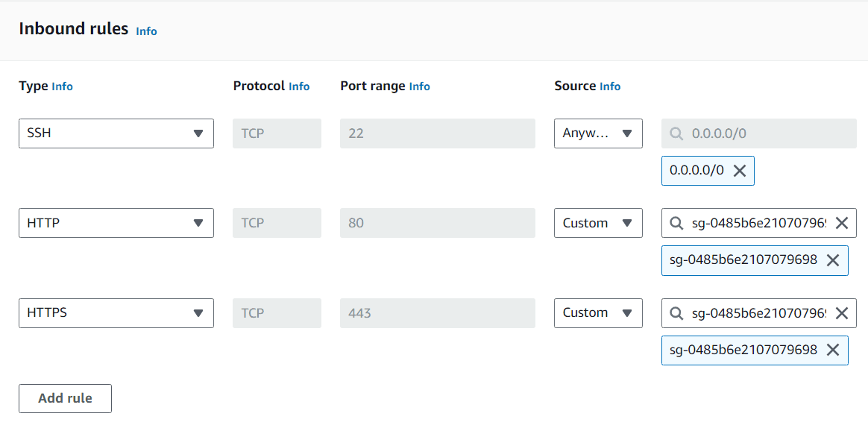Open the HTTP type dropdown

coord(116,223)
